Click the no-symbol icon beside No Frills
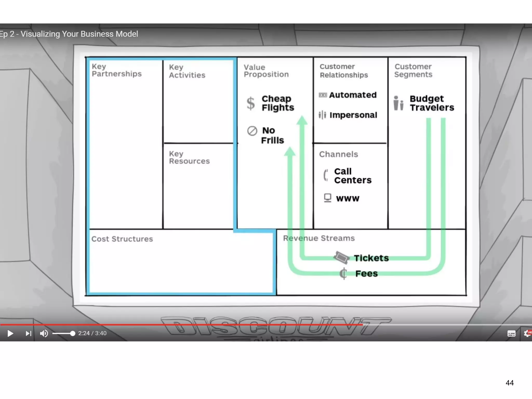This screenshot has width=532, height=399. pos(252,131)
